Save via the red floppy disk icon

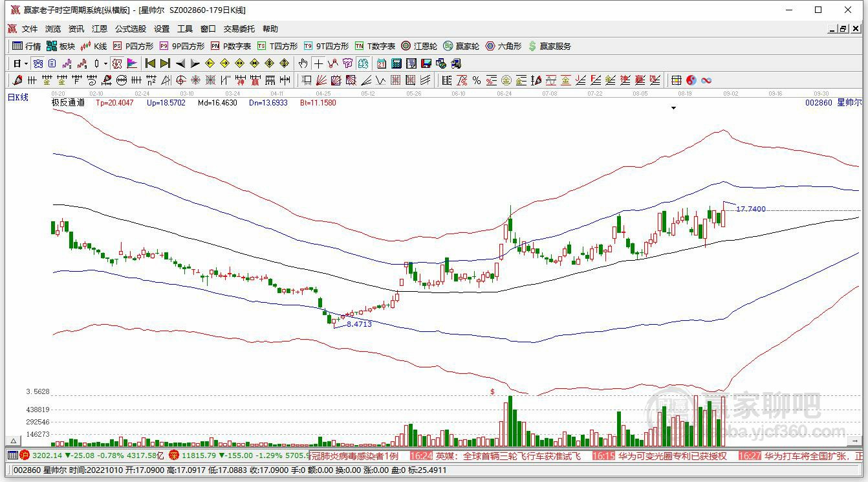click(426, 63)
